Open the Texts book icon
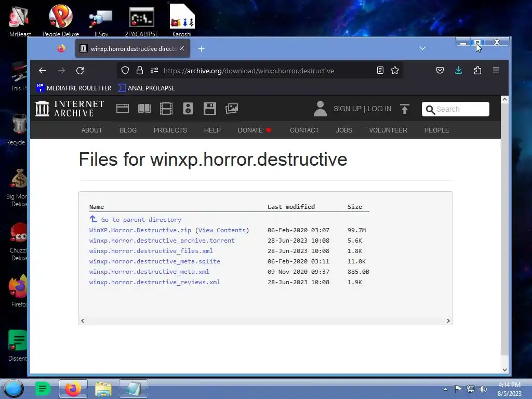The height and width of the screenshot is (399, 532). point(144,109)
